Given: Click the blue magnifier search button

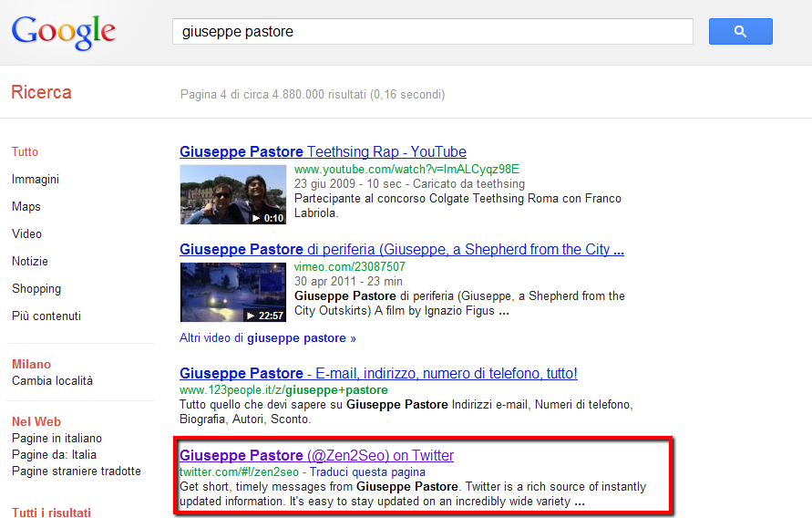Looking at the screenshot, I should coord(740,32).
